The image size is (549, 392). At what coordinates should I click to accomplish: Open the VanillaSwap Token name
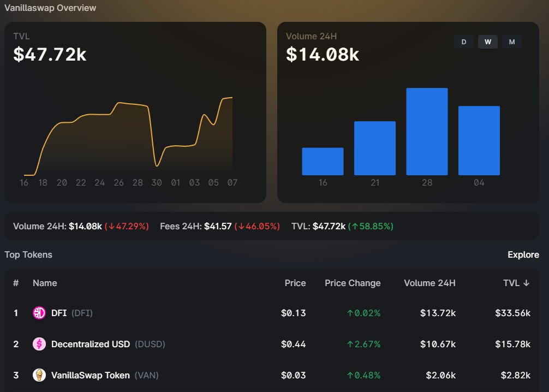(x=91, y=375)
